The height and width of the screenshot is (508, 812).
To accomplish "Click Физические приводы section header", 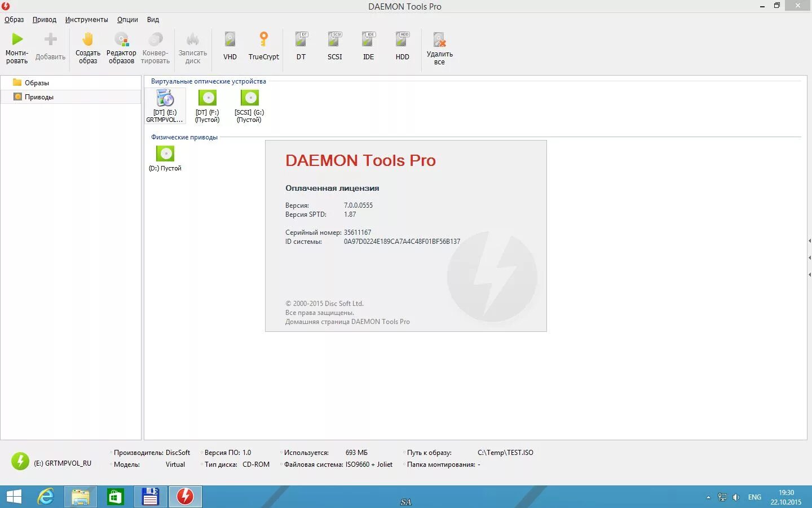I will (184, 137).
